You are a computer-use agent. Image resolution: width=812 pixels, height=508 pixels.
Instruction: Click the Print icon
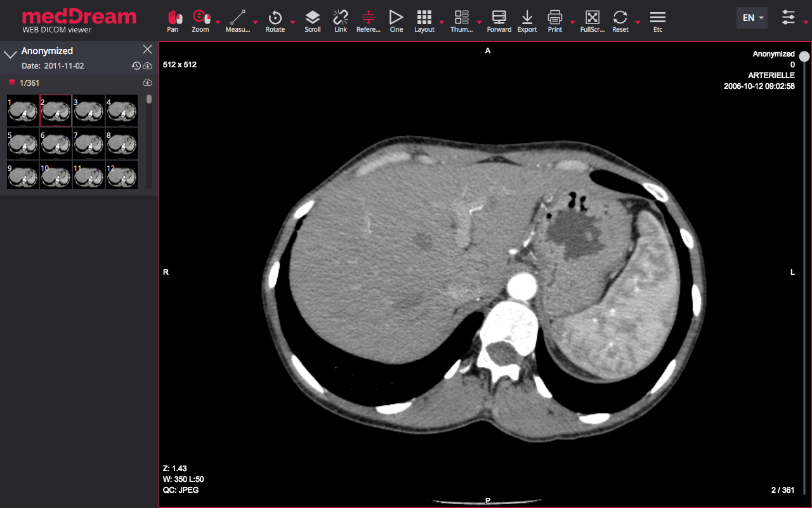(555, 20)
